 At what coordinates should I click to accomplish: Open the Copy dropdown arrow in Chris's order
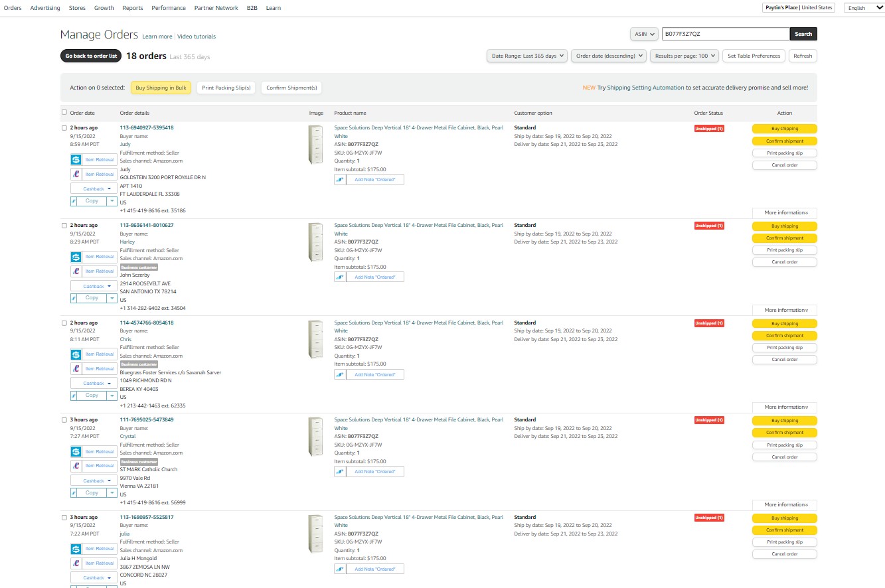tap(112, 396)
